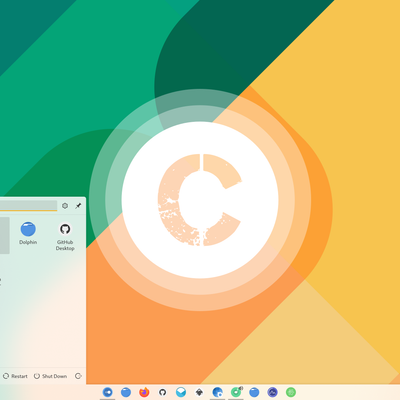
Task: Open the blue sphere taskbar icon beside Firefox
Action: tap(126, 392)
